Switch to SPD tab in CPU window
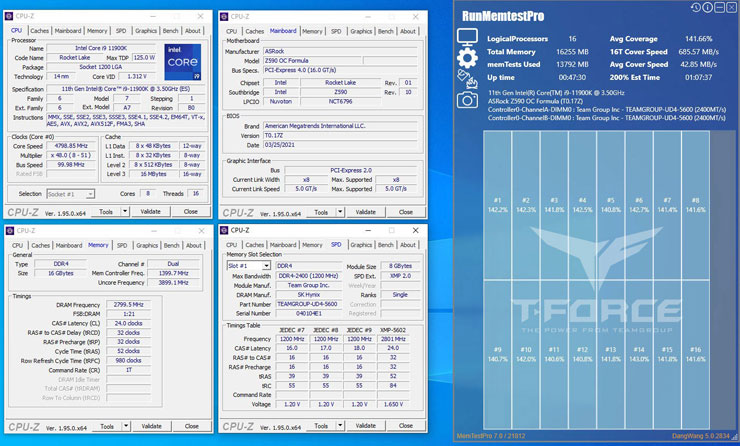740x446 pixels. [x=121, y=31]
